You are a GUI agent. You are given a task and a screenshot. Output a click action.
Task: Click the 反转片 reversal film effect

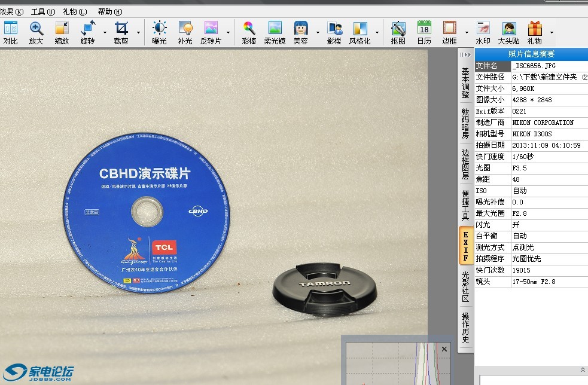point(211,33)
